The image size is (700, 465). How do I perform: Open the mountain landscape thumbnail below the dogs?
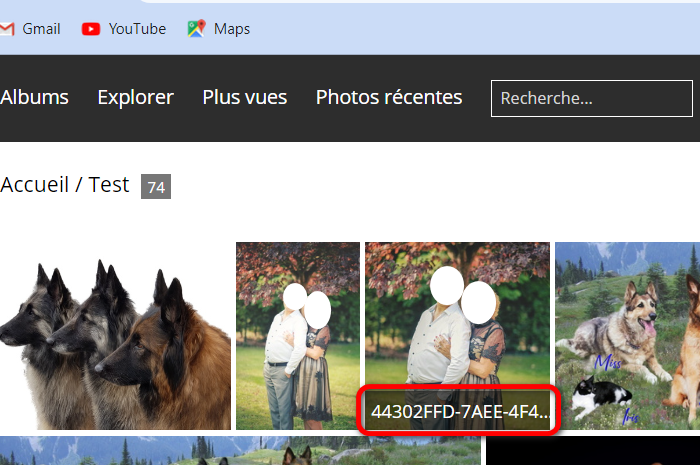coord(240,451)
